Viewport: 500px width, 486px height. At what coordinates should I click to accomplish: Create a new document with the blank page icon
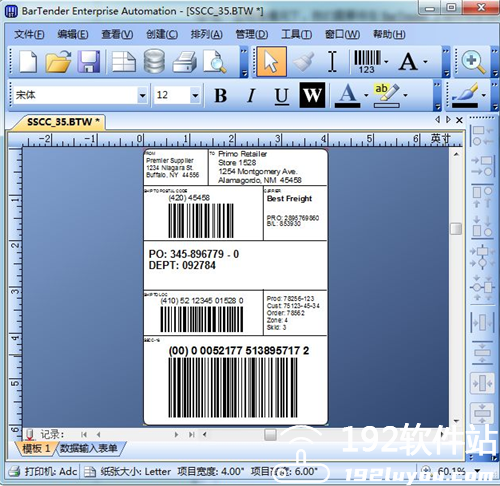pyautogui.click(x=28, y=61)
